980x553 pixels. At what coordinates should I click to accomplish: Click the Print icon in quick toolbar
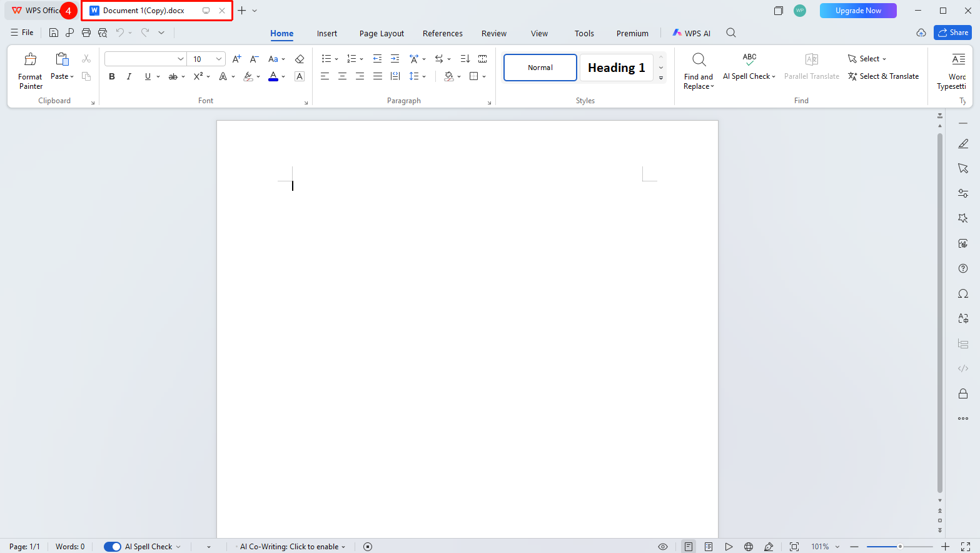click(x=86, y=33)
